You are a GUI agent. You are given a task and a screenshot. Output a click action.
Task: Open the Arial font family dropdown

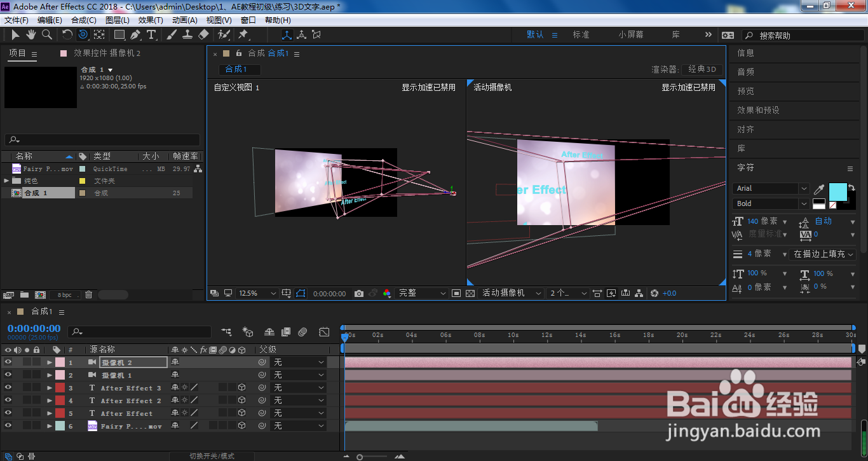[x=771, y=188]
